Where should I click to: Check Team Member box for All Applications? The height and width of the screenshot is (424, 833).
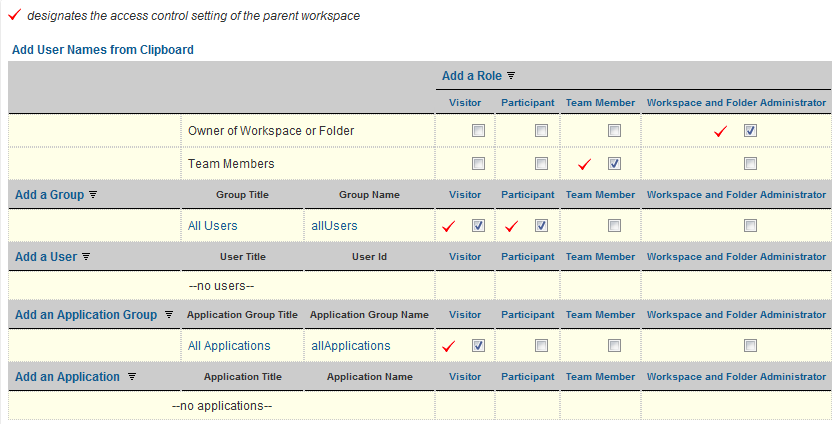pyautogui.click(x=614, y=346)
